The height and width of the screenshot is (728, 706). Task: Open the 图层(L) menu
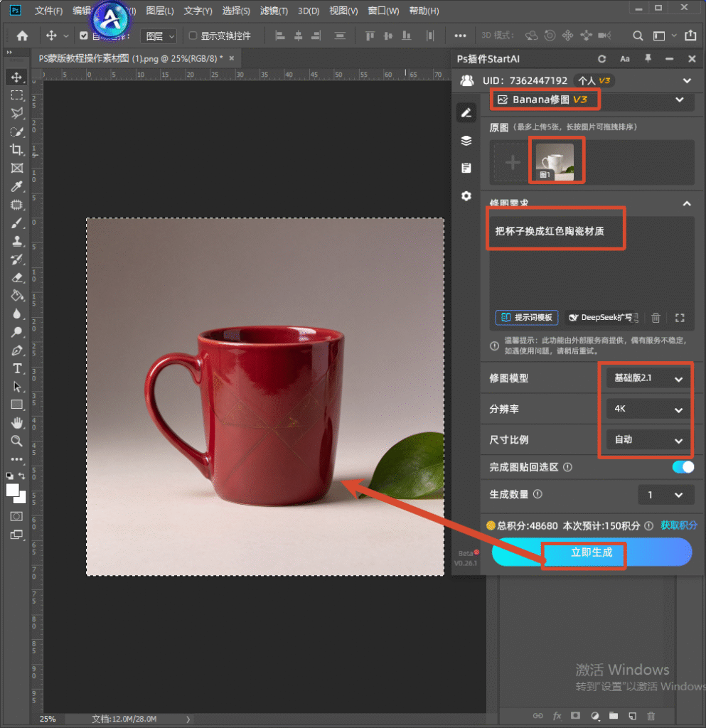point(160,11)
